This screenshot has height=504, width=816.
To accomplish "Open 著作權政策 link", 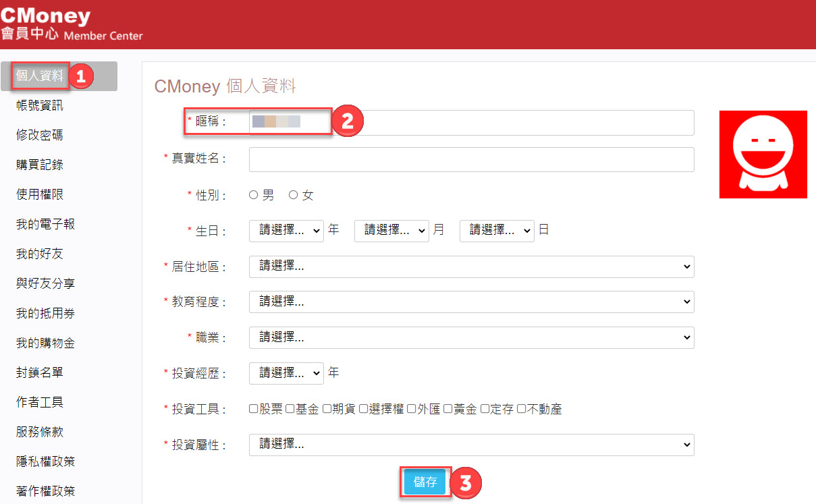I will pyautogui.click(x=45, y=491).
